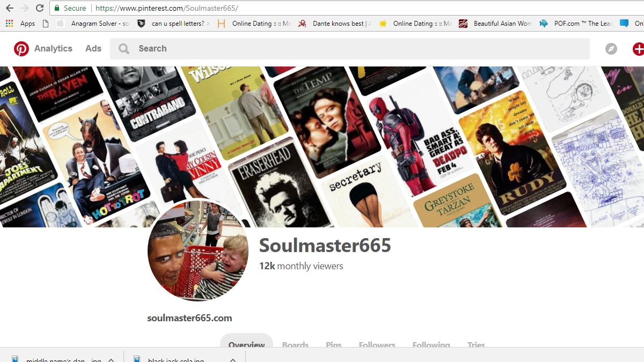This screenshot has height=362, width=644.
Task: Open the Analytics menu
Action: click(x=53, y=48)
